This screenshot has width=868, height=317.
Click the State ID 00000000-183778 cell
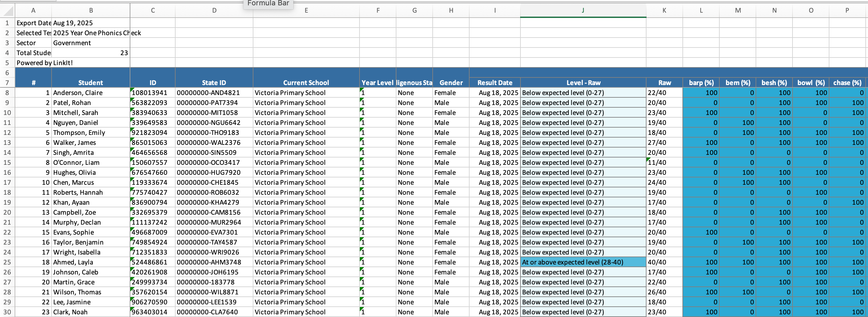214,282
